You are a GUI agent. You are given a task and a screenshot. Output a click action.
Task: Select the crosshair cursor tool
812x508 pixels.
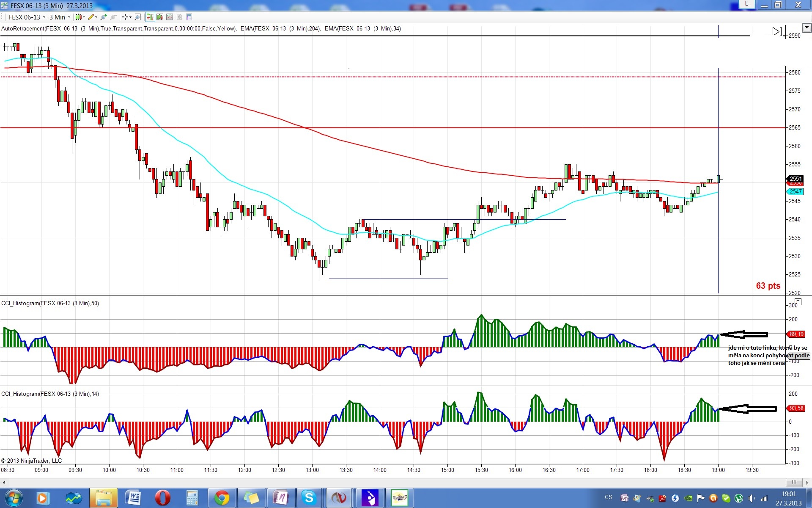[126, 17]
